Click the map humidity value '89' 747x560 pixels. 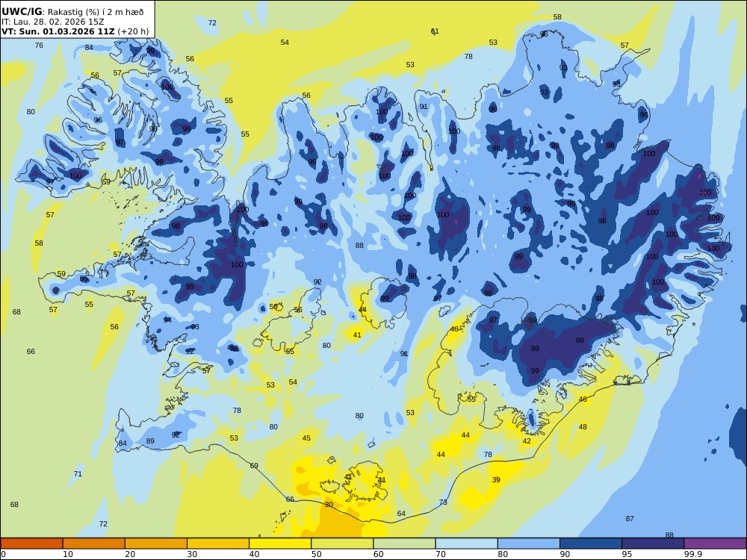[x=150, y=441]
